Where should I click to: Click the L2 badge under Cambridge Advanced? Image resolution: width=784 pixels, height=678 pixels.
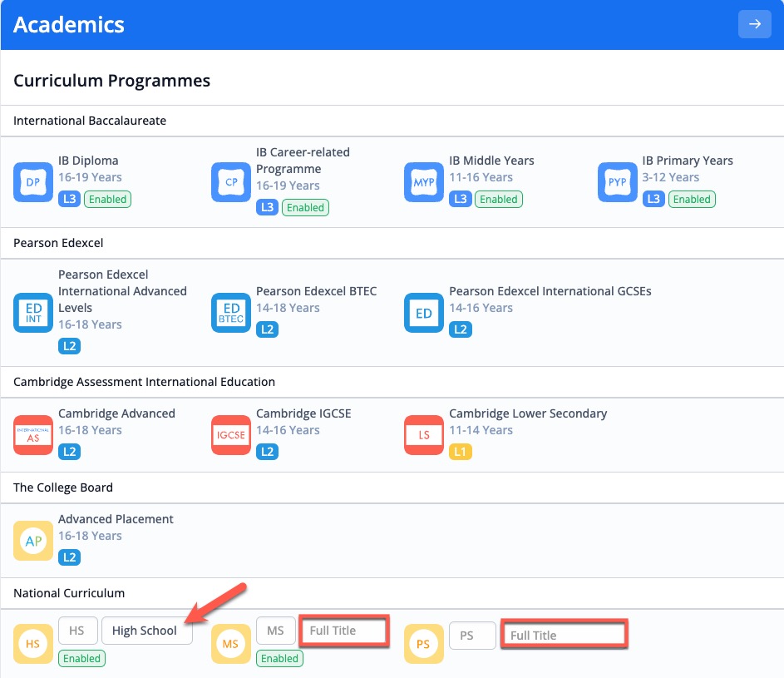coord(70,452)
